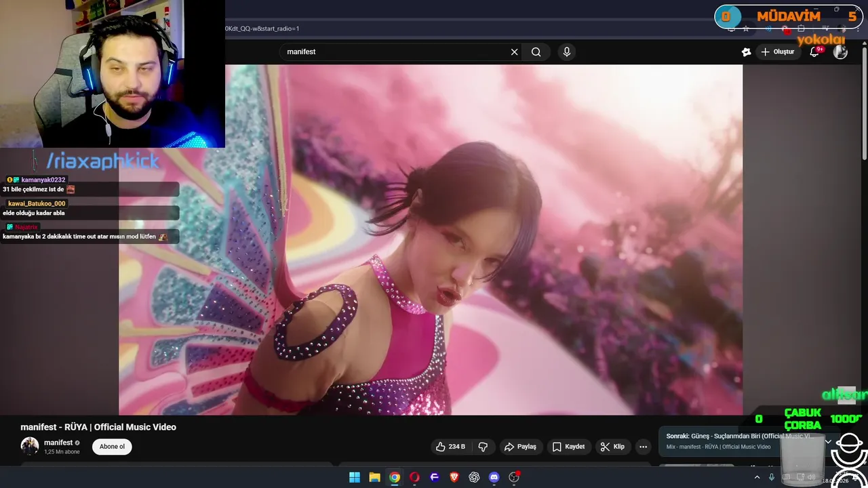
Task: Subscribe using the Abone ol button
Action: pyautogui.click(x=113, y=447)
